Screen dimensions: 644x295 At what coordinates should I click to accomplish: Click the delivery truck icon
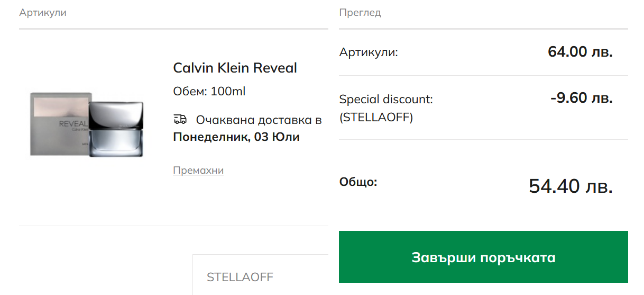click(180, 120)
